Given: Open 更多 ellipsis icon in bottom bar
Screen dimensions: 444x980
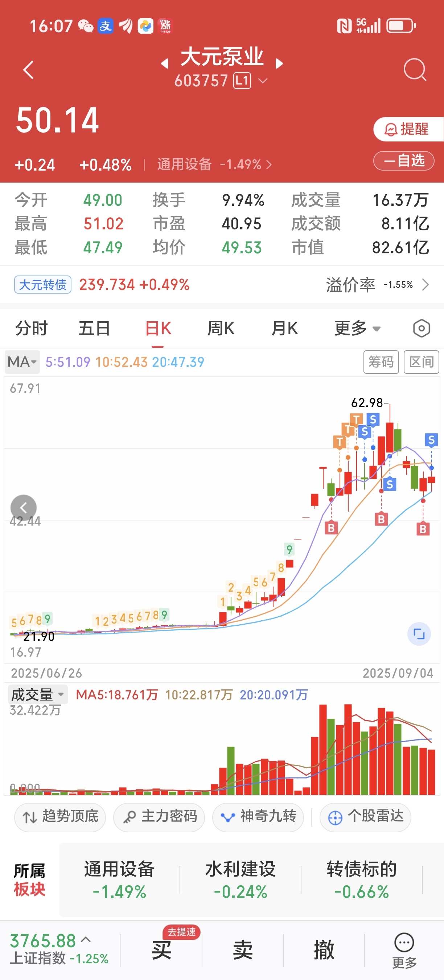Looking at the screenshot, I should click(404, 943).
